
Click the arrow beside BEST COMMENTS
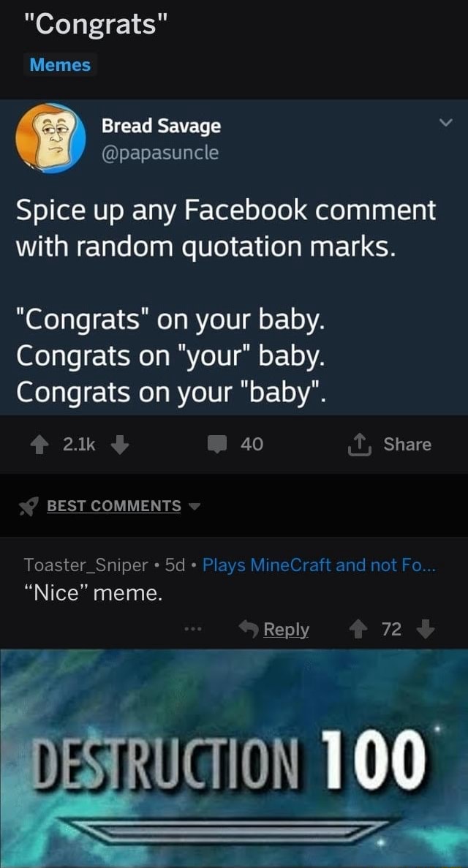coord(194,506)
